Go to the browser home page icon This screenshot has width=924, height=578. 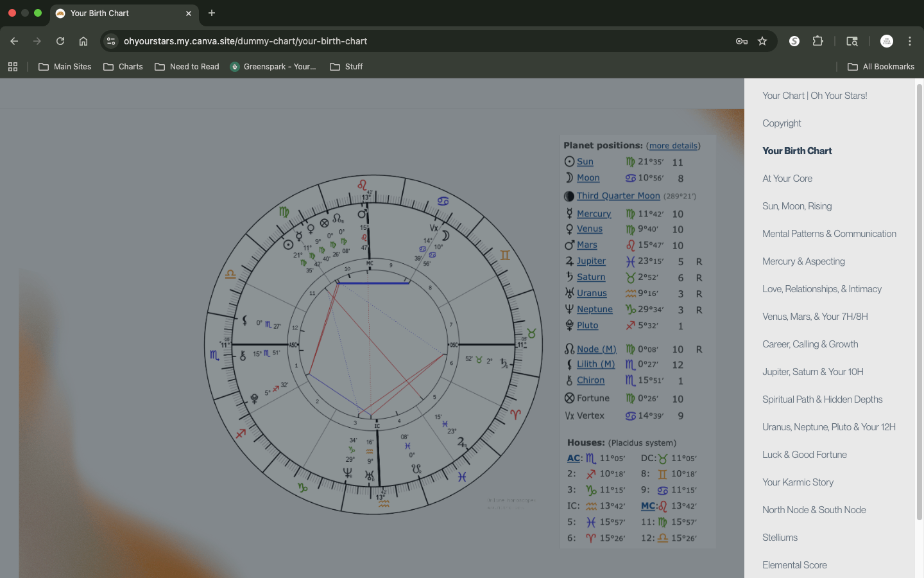[83, 41]
